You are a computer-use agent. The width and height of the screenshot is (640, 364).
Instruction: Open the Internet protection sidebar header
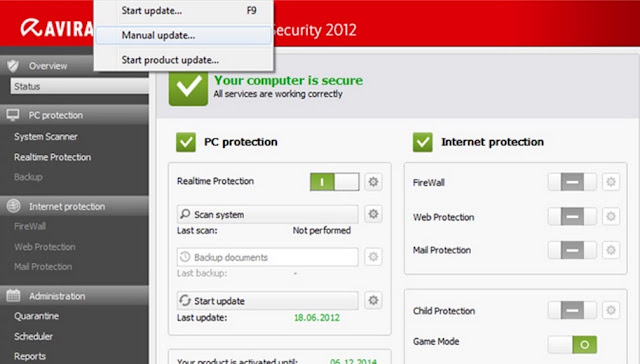[x=74, y=206]
